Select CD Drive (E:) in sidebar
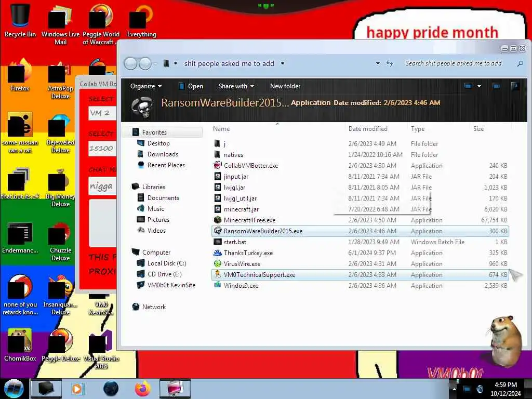 point(165,274)
